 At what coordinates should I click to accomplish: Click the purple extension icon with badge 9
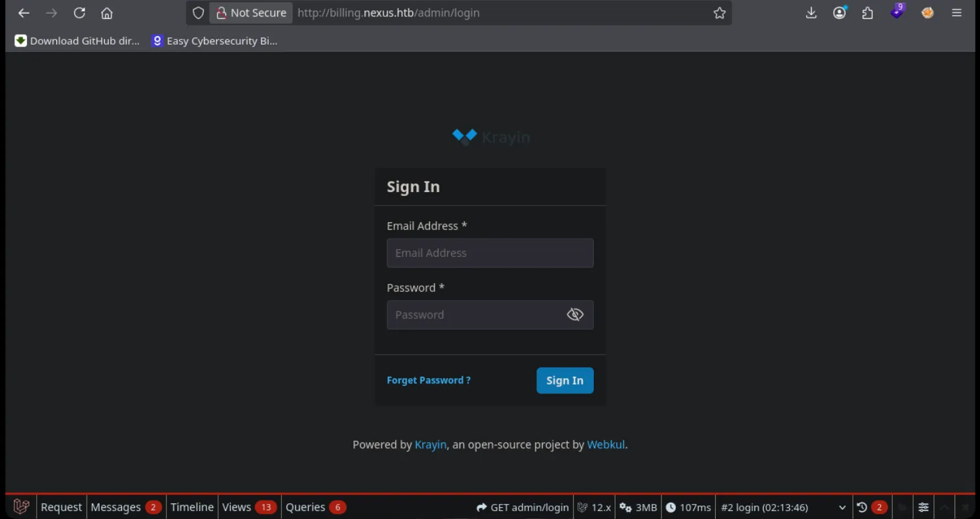click(897, 12)
